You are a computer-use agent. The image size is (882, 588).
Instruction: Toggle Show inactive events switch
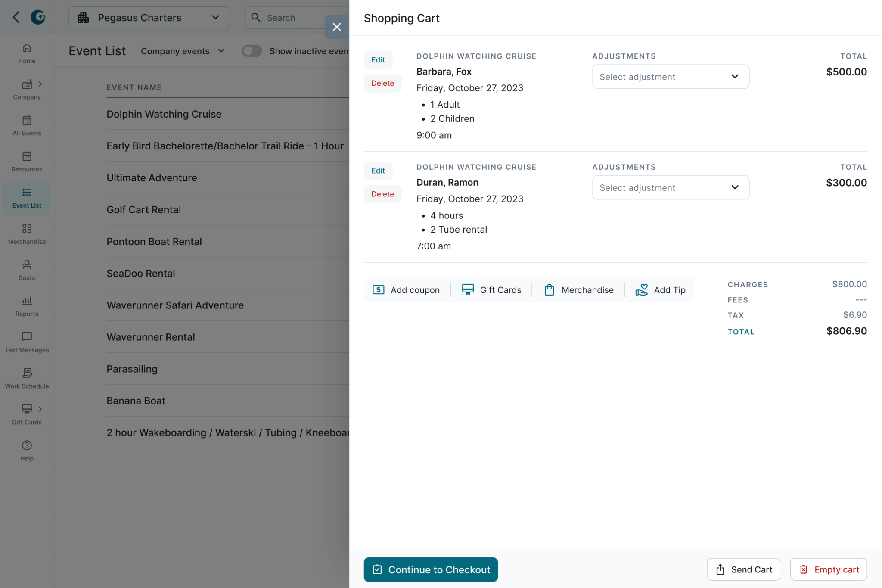pos(252,51)
